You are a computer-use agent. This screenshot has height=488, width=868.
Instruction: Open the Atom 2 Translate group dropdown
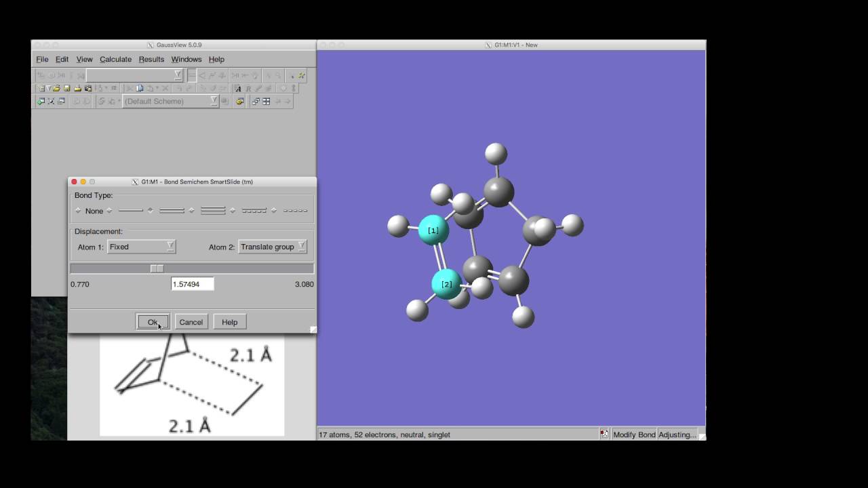tap(273, 247)
